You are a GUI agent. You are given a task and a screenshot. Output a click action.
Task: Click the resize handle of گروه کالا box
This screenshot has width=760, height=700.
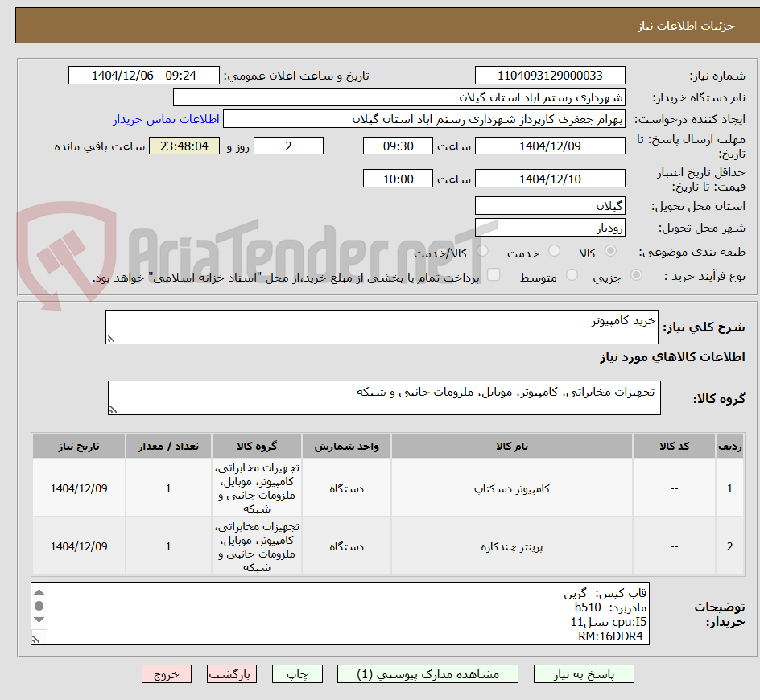[x=113, y=410]
